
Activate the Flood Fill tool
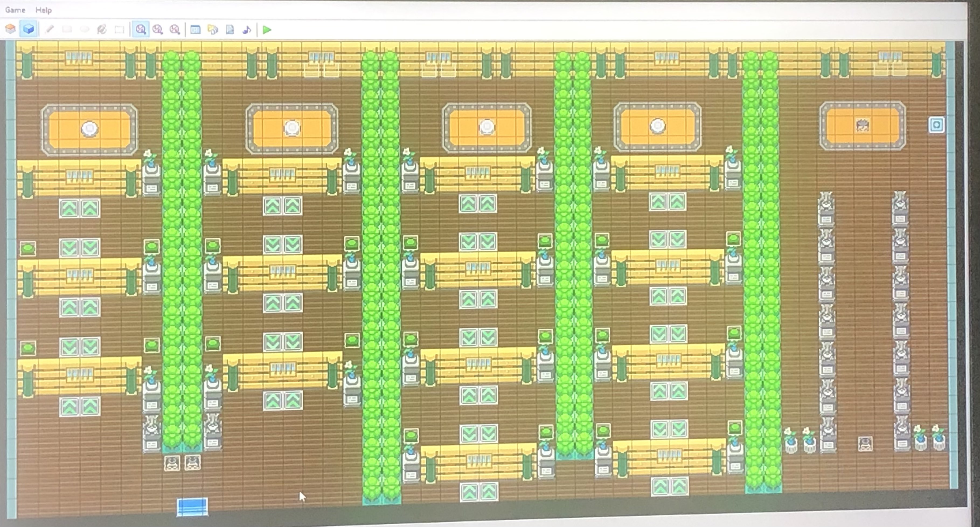pyautogui.click(x=102, y=29)
